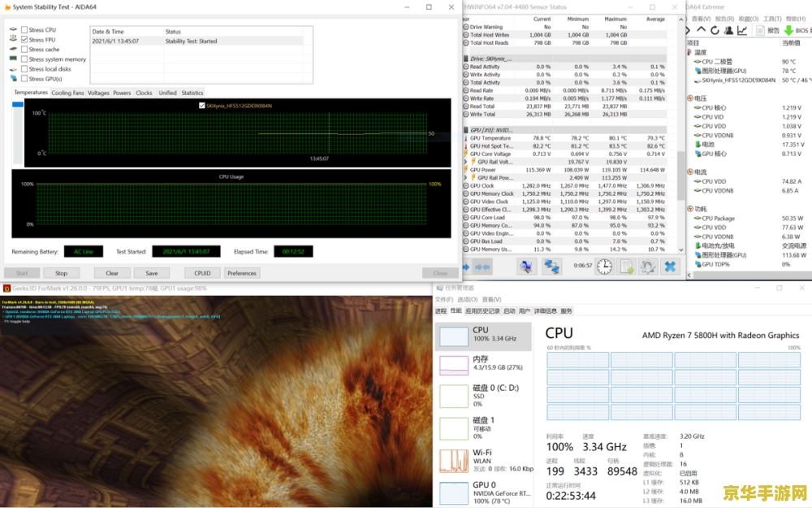Click the GPU Temperature thermometer icon
Viewport: 812px width, 508px height.
(465, 138)
